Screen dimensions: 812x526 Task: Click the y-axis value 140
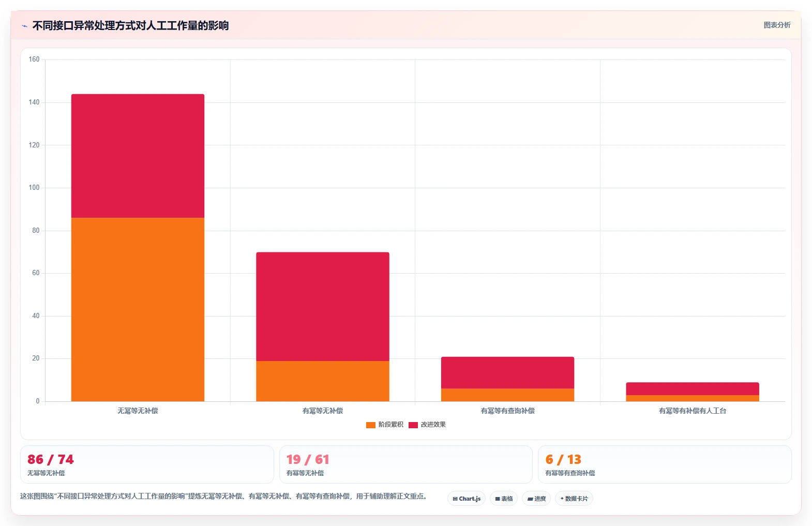tap(34, 102)
